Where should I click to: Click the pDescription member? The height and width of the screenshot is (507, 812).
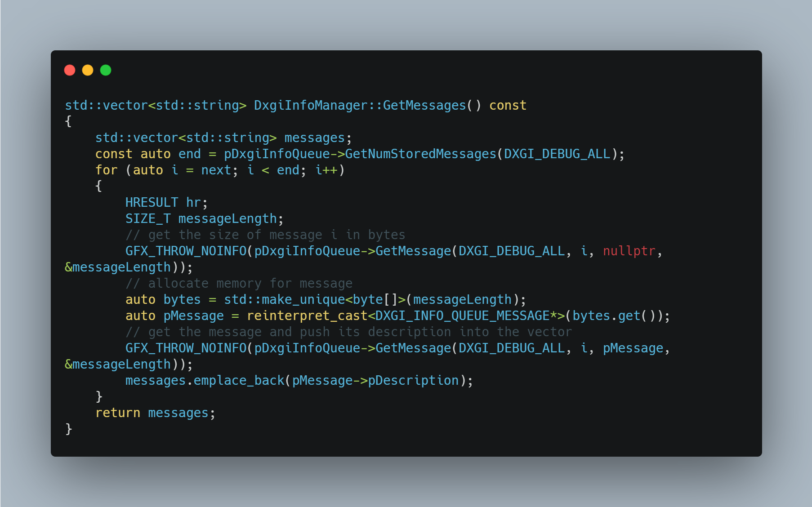pyautogui.click(x=413, y=380)
